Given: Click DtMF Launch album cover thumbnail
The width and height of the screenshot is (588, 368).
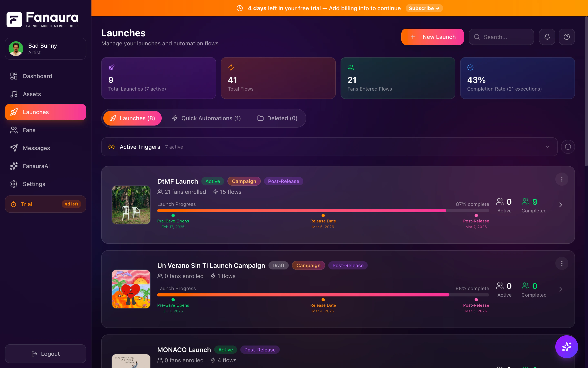Looking at the screenshot, I should [131, 205].
